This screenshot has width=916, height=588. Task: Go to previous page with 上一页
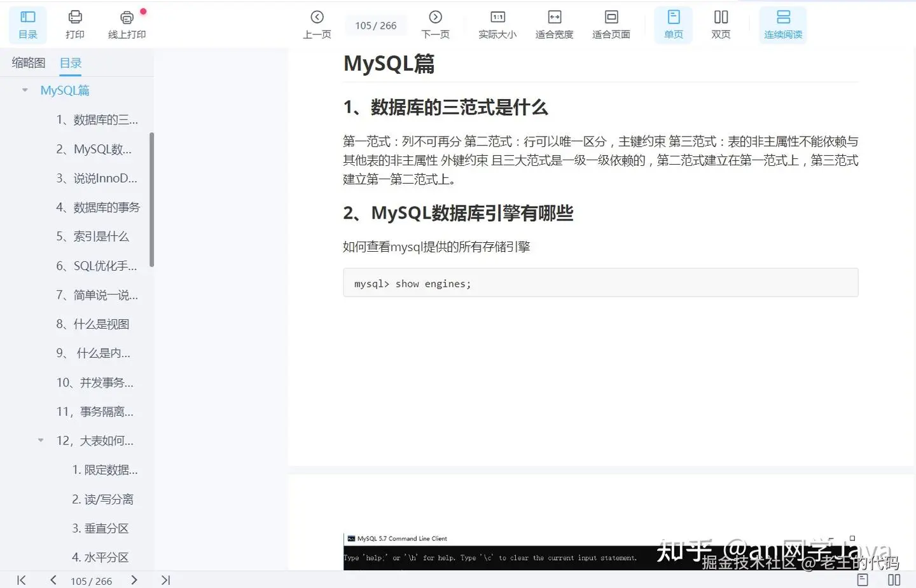click(x=317, y=25)
